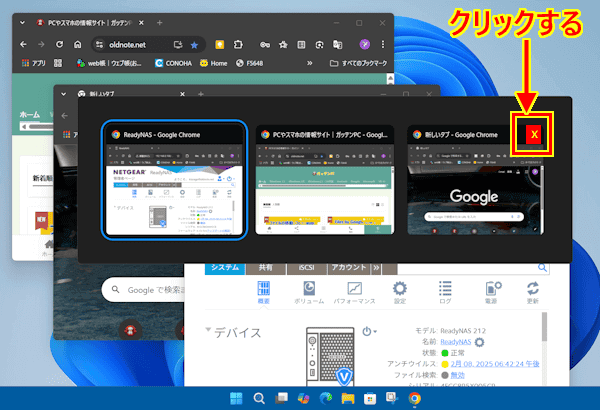Click the password key extension icon

click(265, 45)
